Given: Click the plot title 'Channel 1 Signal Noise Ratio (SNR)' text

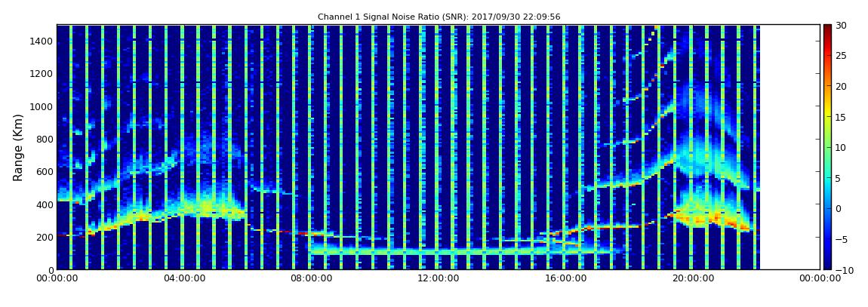Looking at the screenshot, I should (x=439, y=17).
